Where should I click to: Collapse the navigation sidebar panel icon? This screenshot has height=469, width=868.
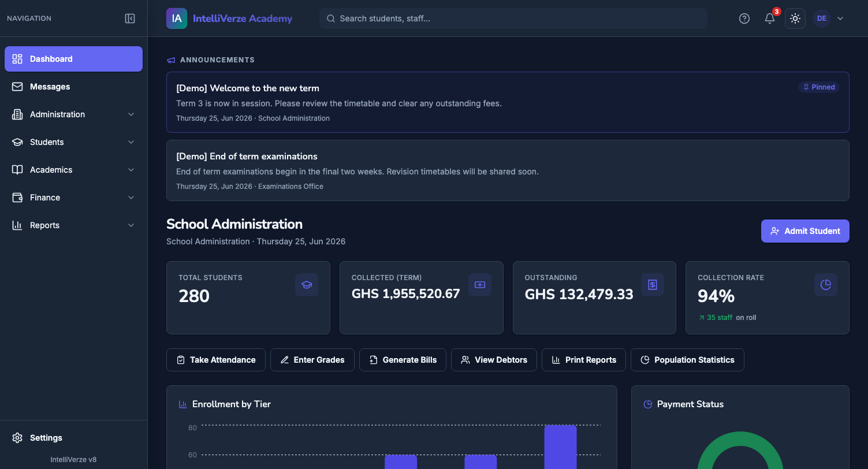[130, 18]
